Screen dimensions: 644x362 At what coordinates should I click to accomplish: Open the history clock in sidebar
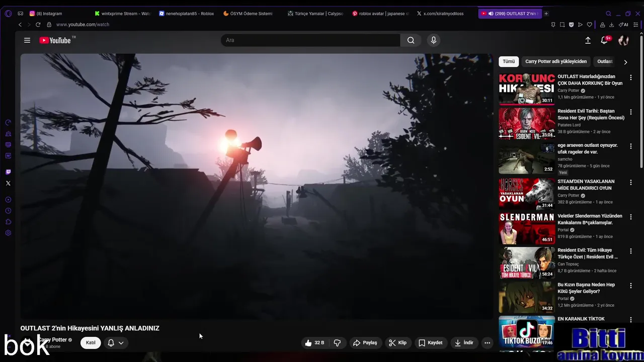(x=8, y=211)
